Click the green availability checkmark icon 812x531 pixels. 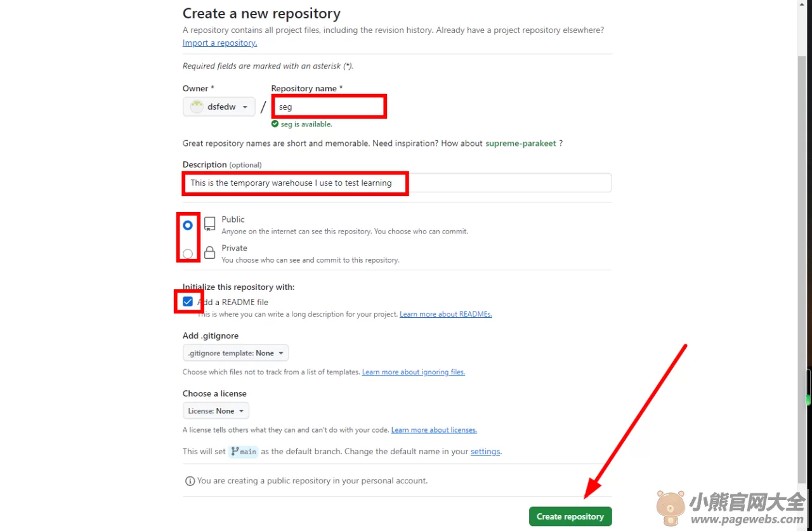(x=275, y=124)
